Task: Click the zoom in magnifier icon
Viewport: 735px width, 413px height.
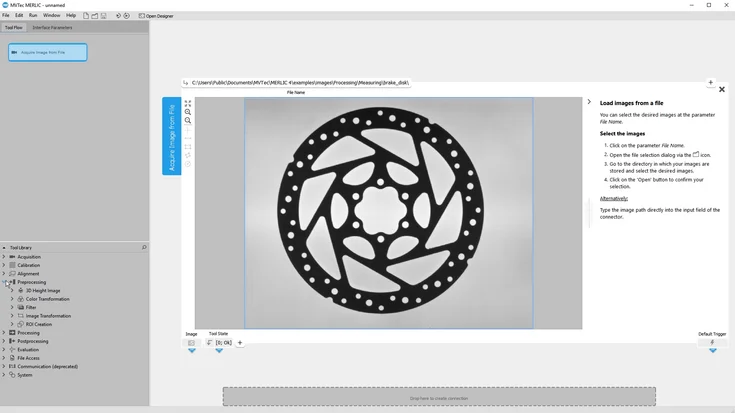Action: point(188,112)
